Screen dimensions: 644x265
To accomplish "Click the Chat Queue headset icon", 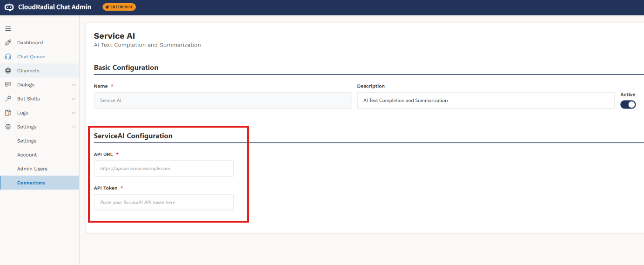I will pyautogui.click(x=8, y=57).
